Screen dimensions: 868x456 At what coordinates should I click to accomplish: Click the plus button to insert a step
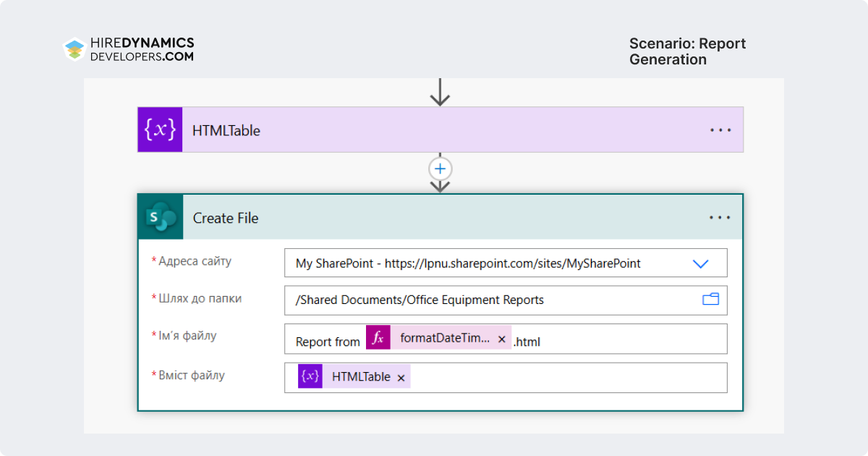pos(440,169)
